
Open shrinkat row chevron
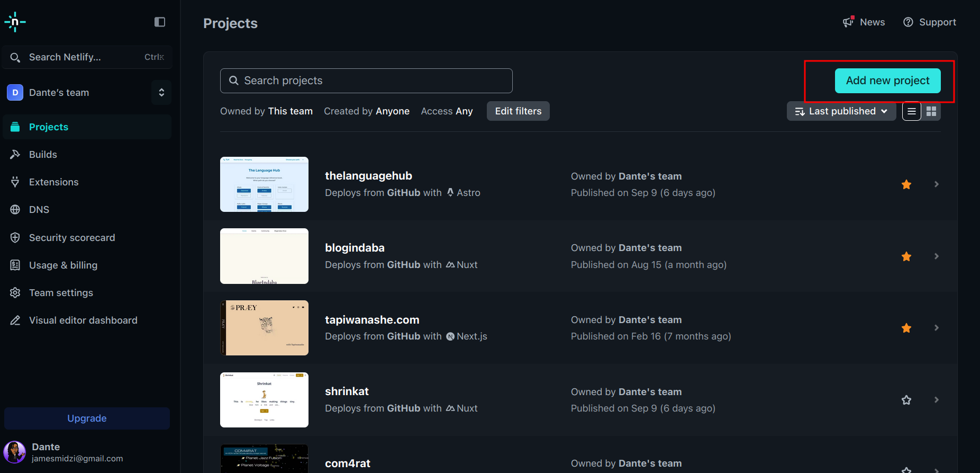click(x=937, y=400)
